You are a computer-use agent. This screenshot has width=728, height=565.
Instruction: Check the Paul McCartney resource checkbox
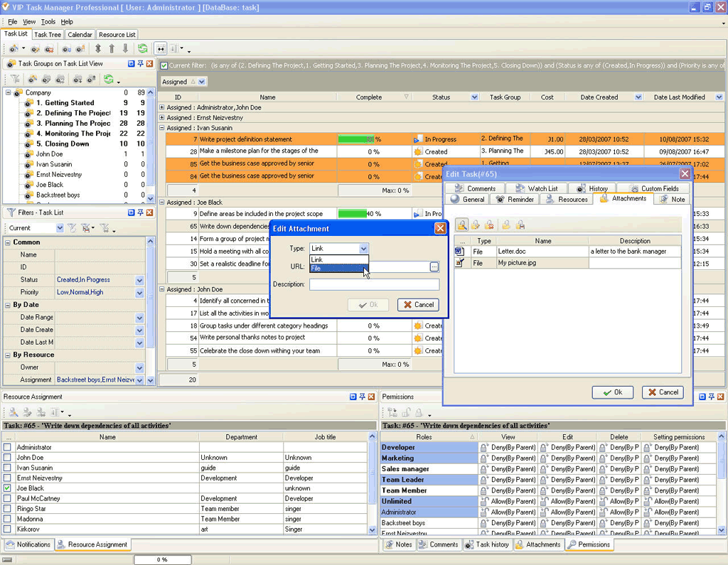pyautogui.click(x=8, y=499)
